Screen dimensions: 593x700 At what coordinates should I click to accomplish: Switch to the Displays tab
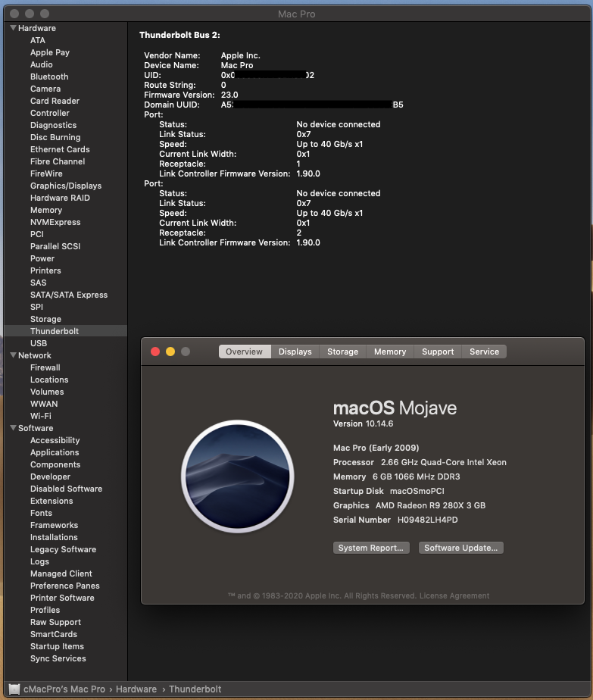[295, 352]
